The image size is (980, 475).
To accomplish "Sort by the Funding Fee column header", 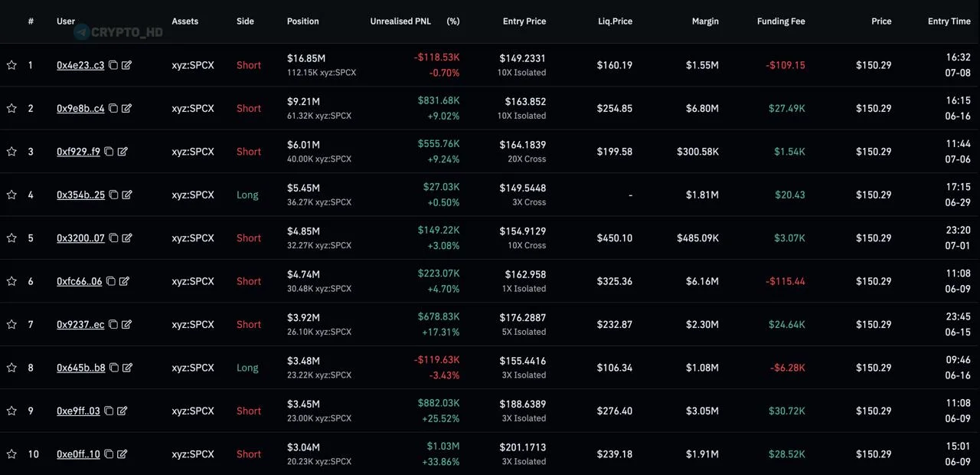I will (x=781, y=21).
